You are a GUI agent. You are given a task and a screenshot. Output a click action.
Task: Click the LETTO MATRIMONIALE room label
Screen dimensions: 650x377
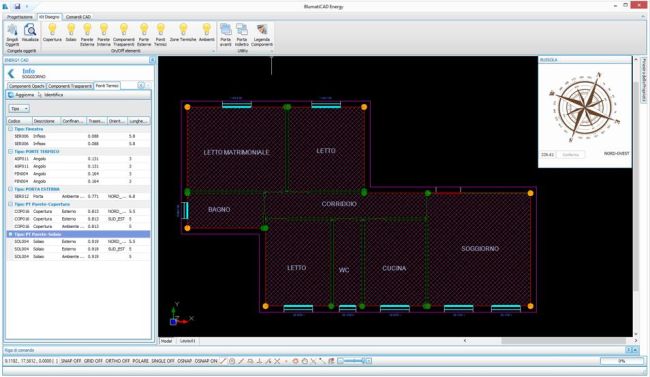tap(236, 153)
